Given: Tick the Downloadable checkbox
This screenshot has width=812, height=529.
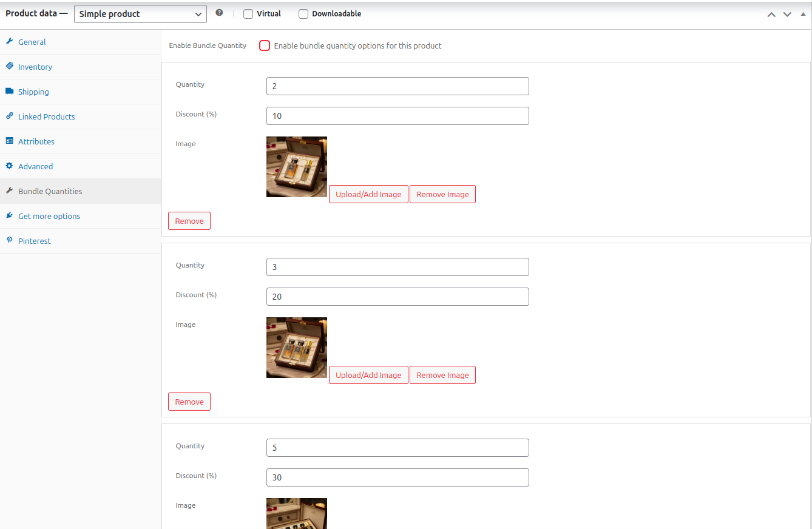Looking at the screenshot, I should click(x=303, y=14).
